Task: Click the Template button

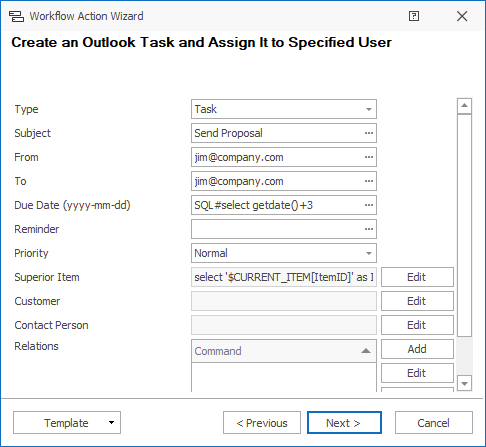Action: 67,423
